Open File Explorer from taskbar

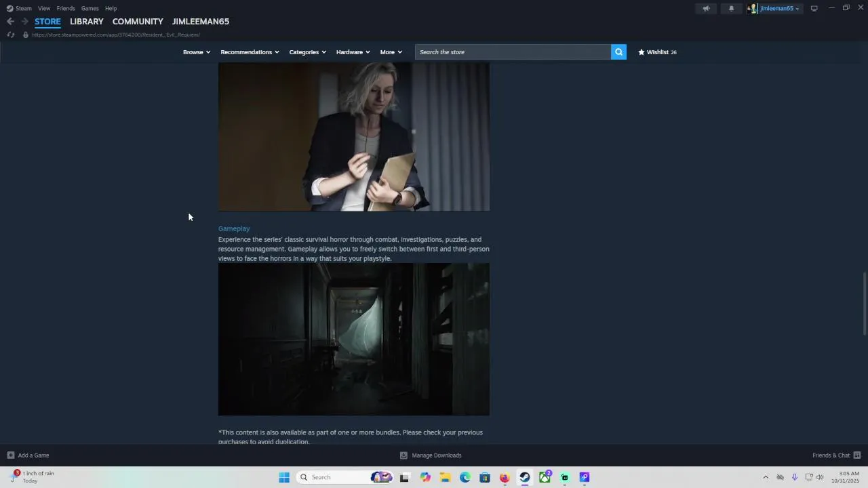tap(445, 477)
